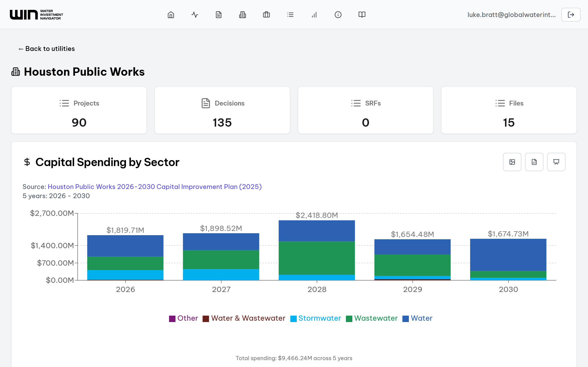Open the Home dashboard icon
Viewport: 588px width, 367px height.
[171, 14]
